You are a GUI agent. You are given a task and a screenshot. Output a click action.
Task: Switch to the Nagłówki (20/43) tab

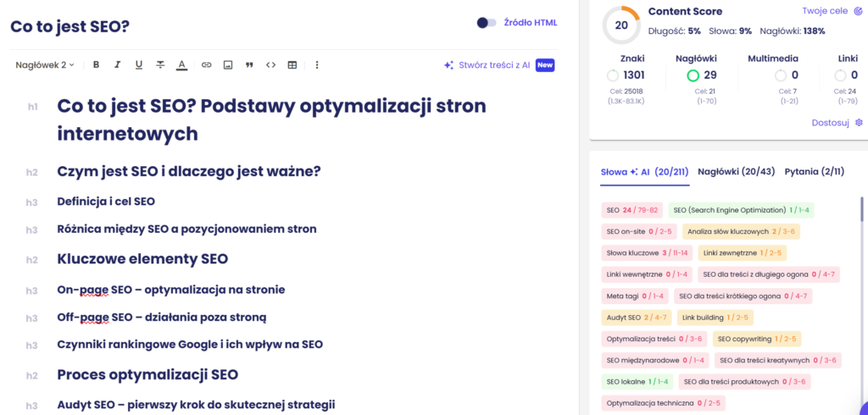pos(736,171)
